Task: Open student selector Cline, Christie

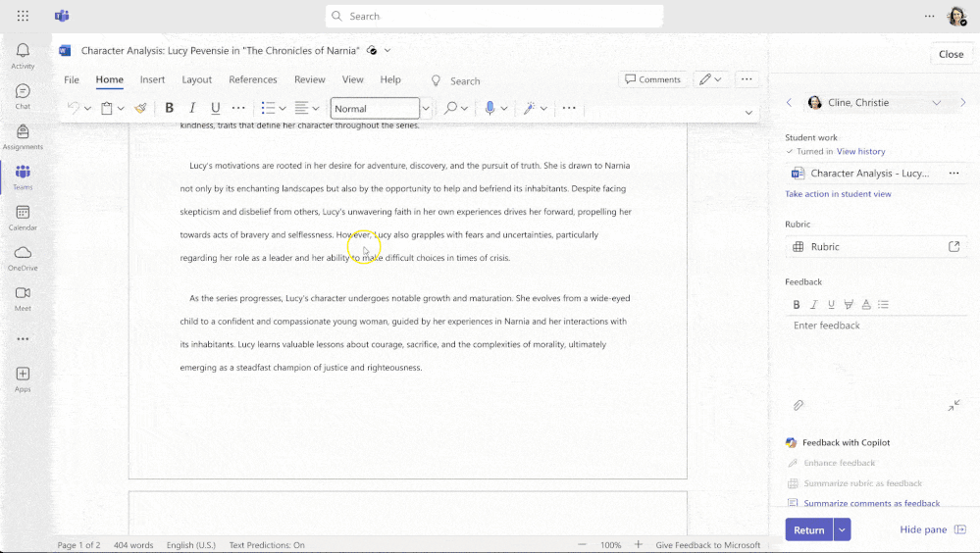Action: 874,103
